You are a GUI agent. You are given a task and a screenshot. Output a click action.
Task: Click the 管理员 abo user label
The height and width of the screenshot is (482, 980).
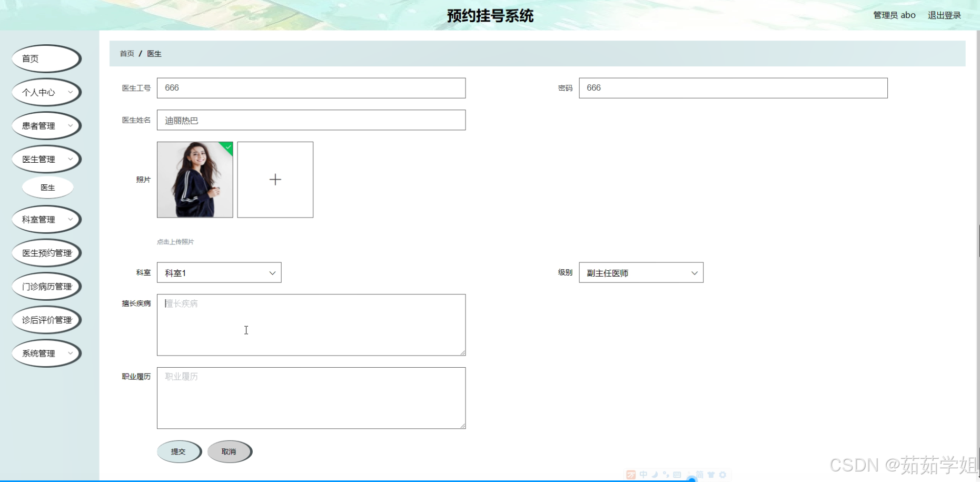coord(894,15)
